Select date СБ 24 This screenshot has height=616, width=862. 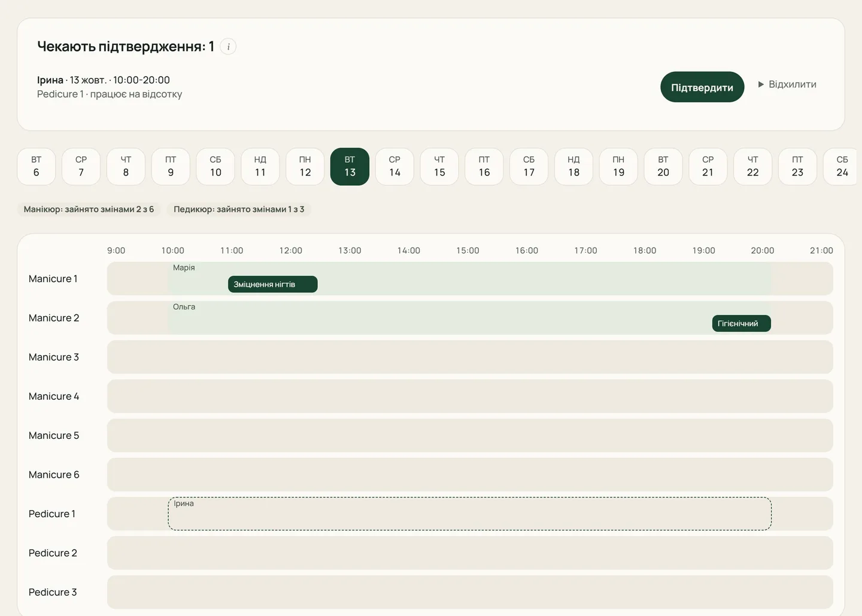[842, 166]
